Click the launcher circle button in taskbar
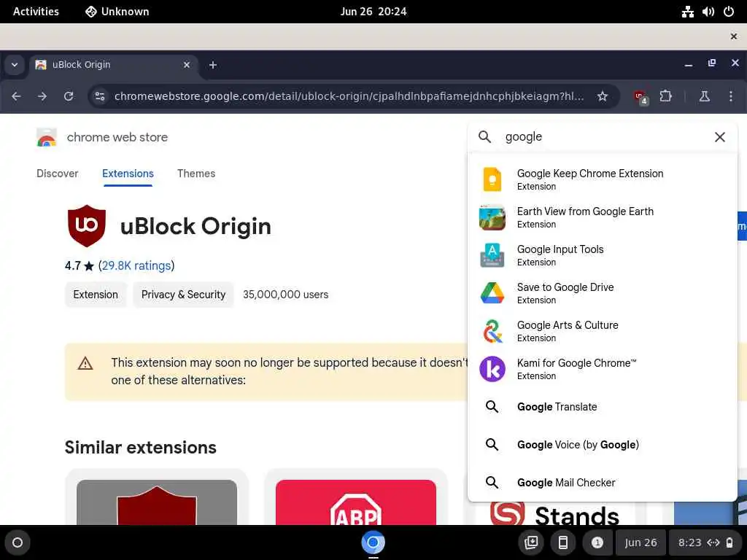 point(18,542)
